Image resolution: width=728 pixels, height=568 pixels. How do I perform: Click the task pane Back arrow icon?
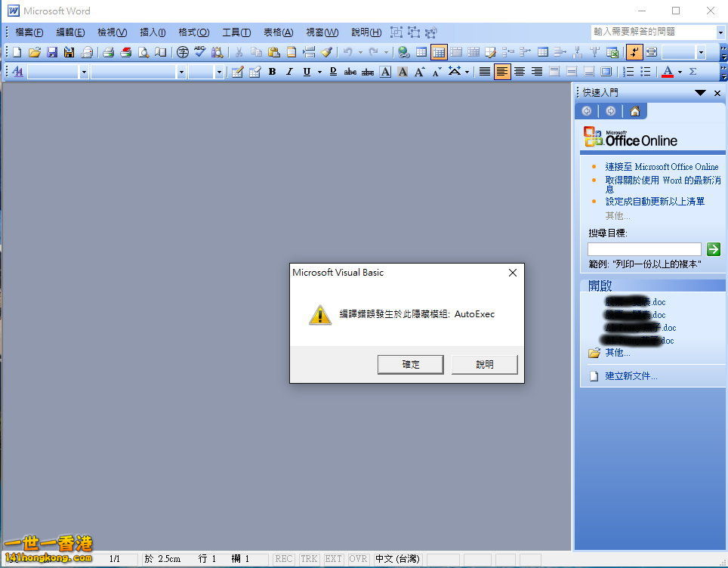(586, 111)
